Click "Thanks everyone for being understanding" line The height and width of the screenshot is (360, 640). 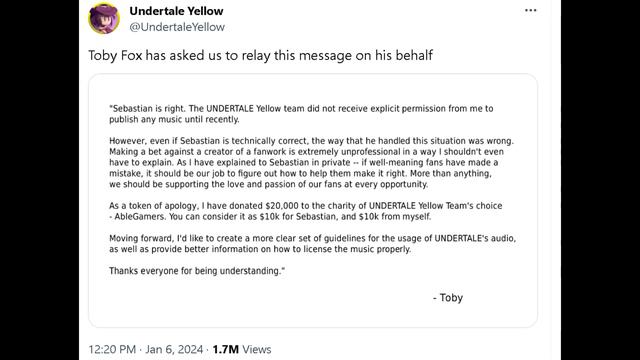pos(197,271)
